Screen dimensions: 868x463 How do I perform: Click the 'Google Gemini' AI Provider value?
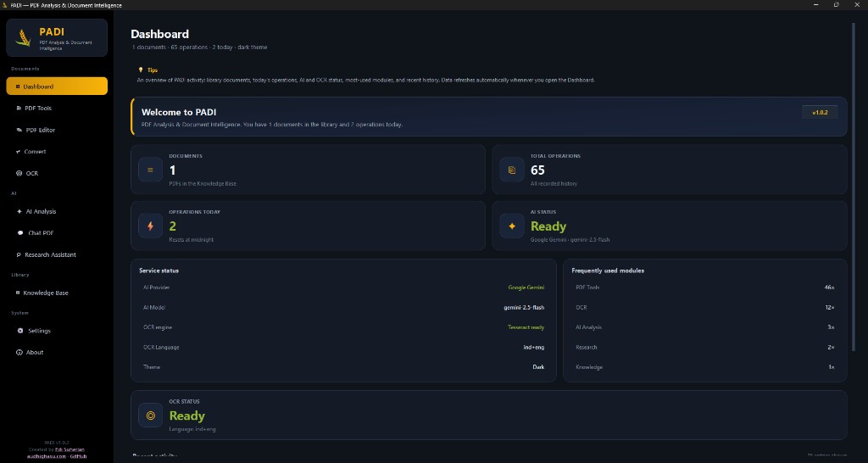point(526,287)
